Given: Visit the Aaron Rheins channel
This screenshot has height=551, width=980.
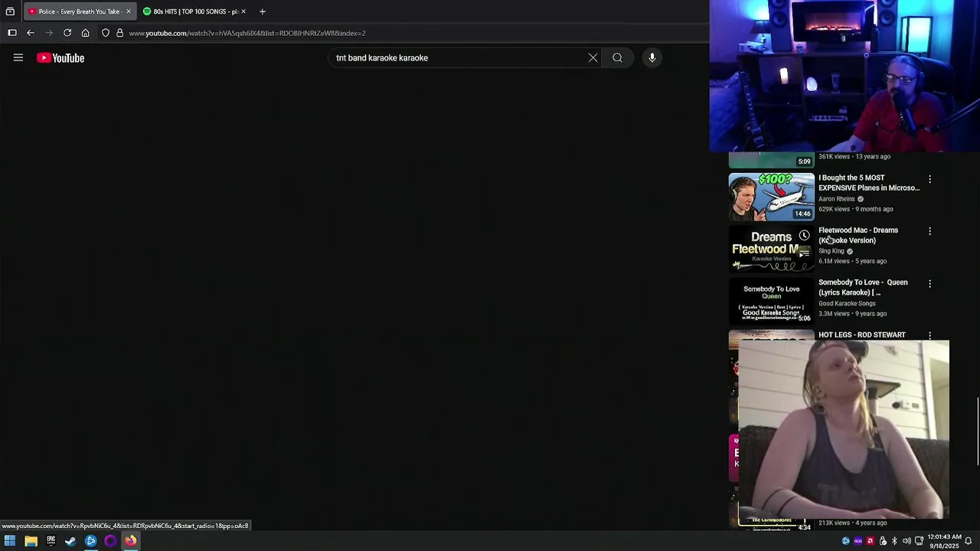Looking at the screenshot, I should click(x=837, y=199).
